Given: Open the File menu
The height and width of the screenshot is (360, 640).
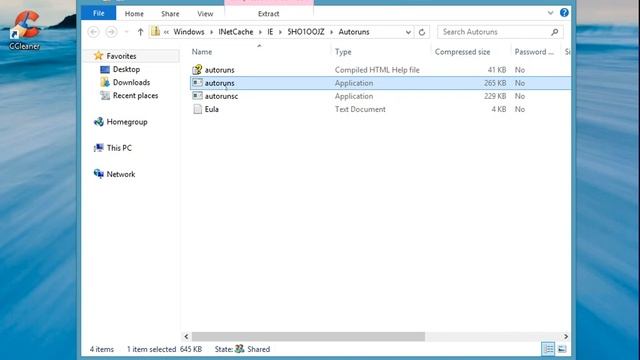Looking at the screenshot, I should [x=98, y=13].
